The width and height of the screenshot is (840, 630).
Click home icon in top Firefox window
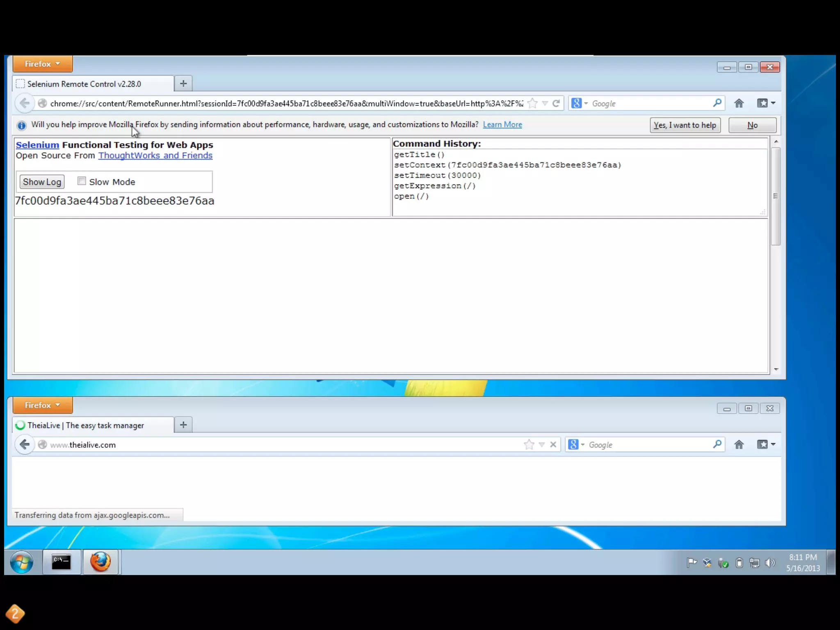[x=739, y=103]
